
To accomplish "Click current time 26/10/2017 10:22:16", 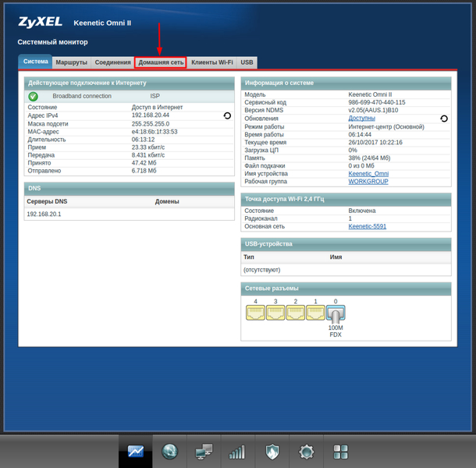I will (x=375, y=142).
